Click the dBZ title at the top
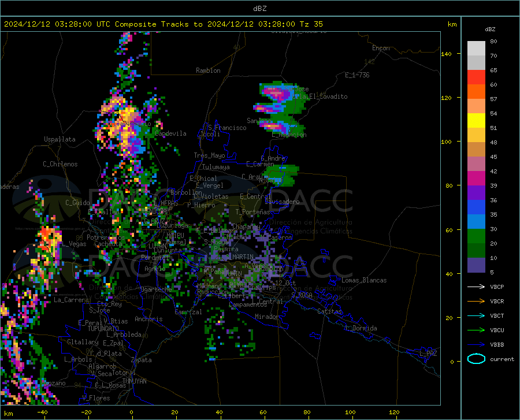520x420 pixels. 259,9
